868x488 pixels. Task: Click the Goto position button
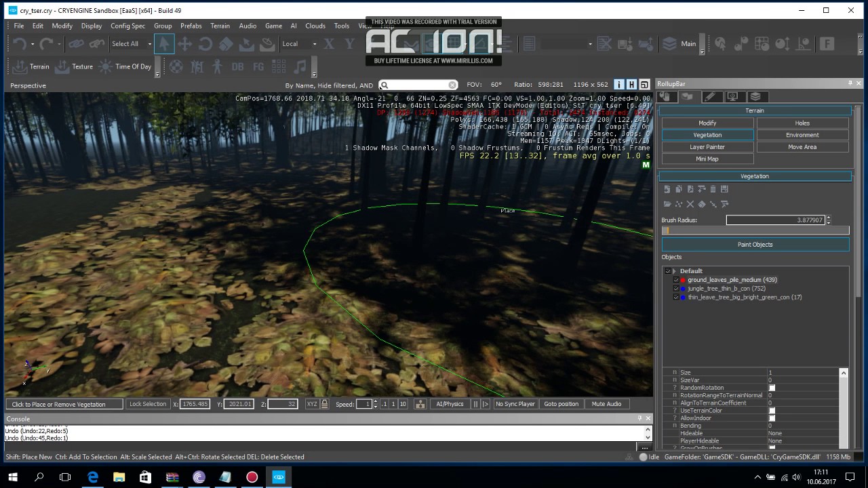pyautogui.click(x=561, y=404)
